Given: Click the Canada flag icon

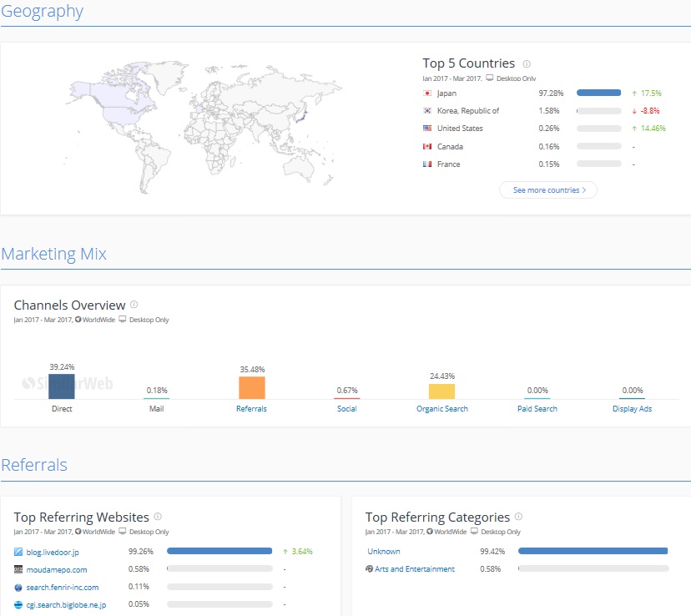Looking at the screenshot, I should (x=427, y=147).
